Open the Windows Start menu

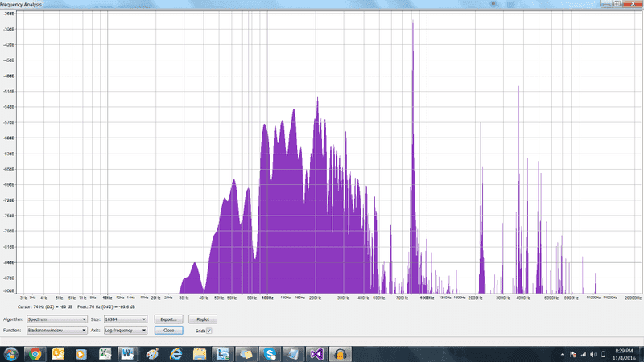click(11, 353)
